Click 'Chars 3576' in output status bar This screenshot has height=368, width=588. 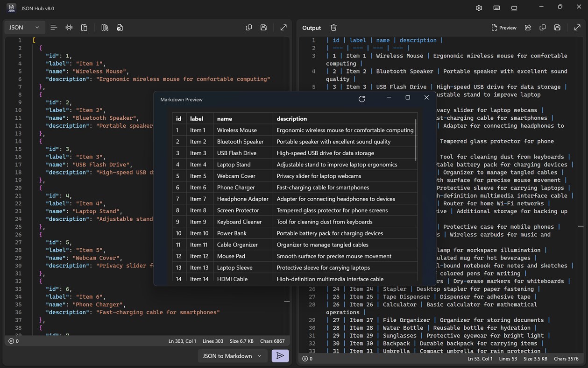point(566,359)
